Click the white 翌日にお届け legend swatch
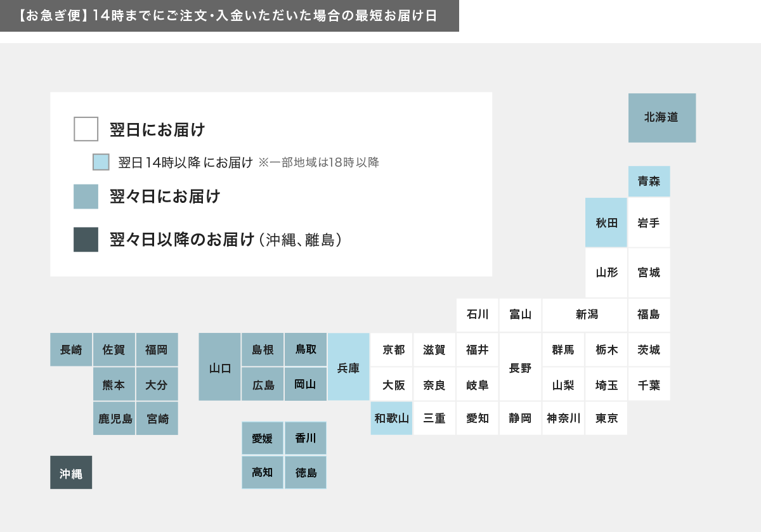 86,129
